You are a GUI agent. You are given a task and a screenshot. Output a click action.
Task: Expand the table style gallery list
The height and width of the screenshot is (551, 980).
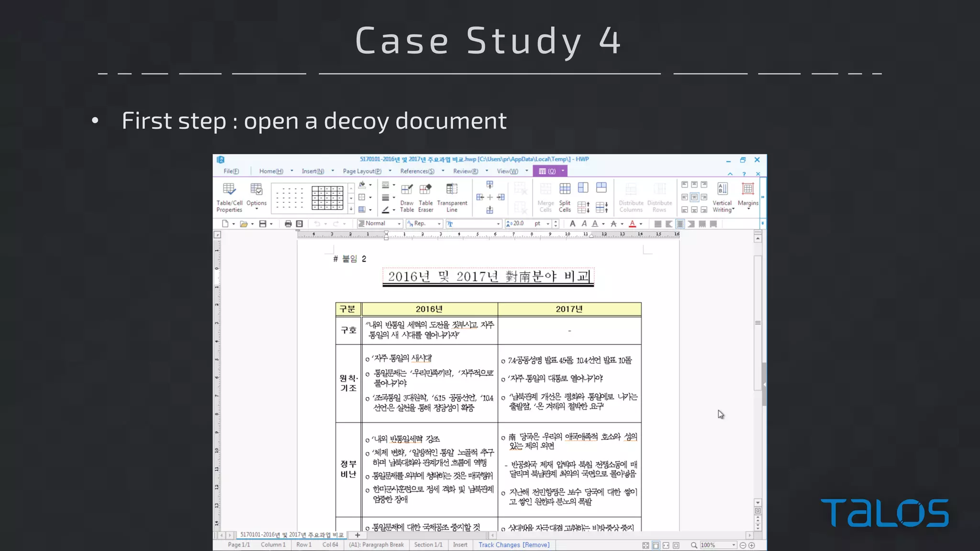[x=351, y=209]
